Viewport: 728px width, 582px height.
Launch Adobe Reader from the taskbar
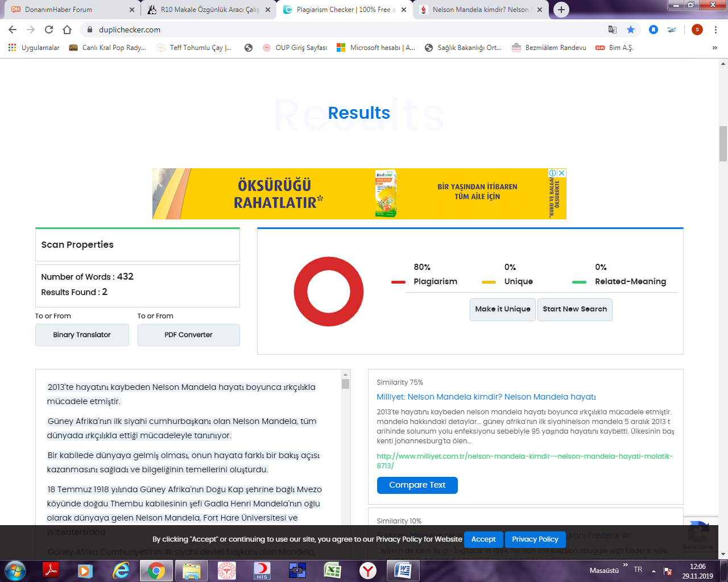tap(51, 570)
